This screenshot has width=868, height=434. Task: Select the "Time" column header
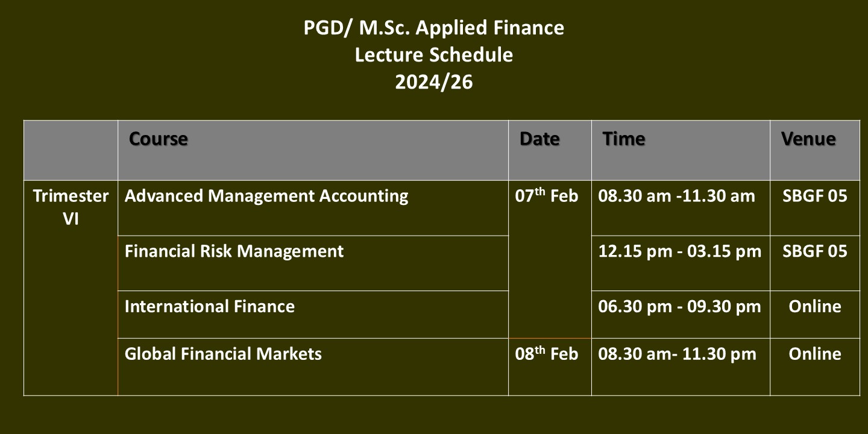[x=624, y=139]
